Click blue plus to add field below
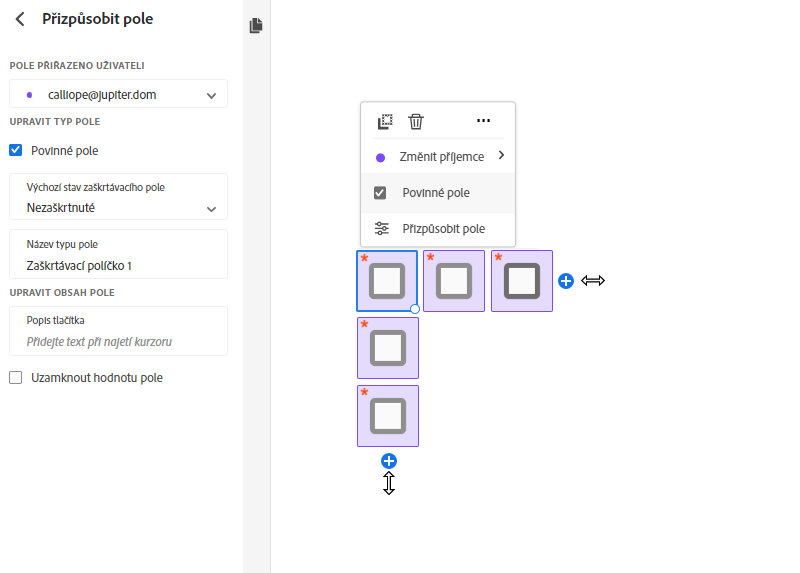The image size is (800, 573). [389, 461]
